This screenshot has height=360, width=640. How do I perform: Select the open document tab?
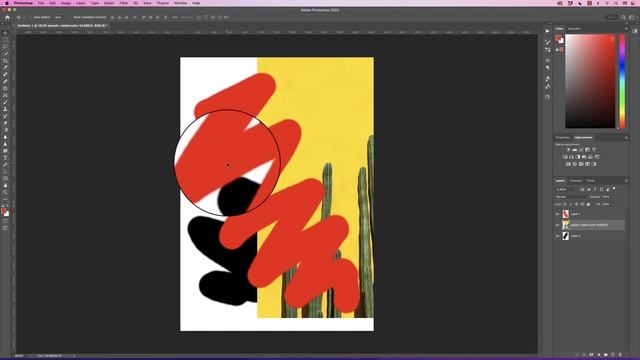tap(62, 25)
